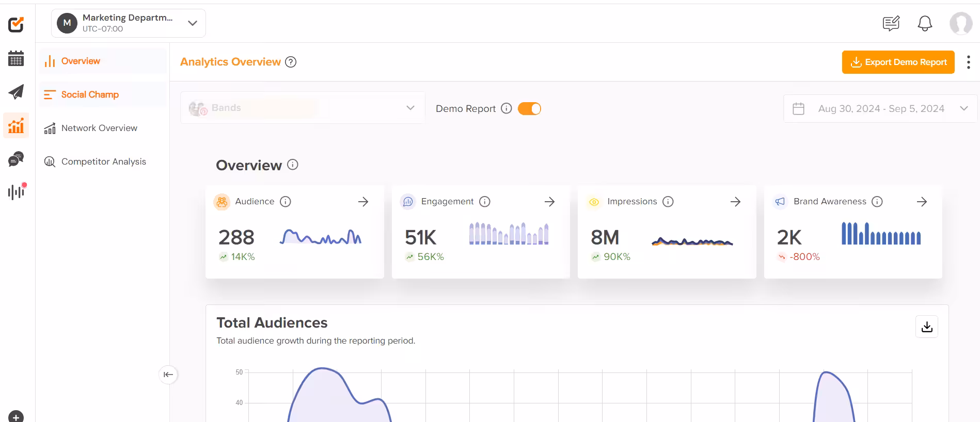Expand the Marketing Department workspace dropdown
The height and width of the screenshot is (422, 980).
tap(129, 23)
